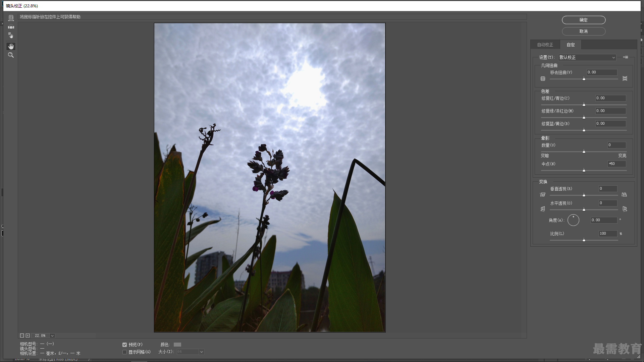Click the flower photo preview image
Viewport: 644px width, 362px height.
pos(270,178)
